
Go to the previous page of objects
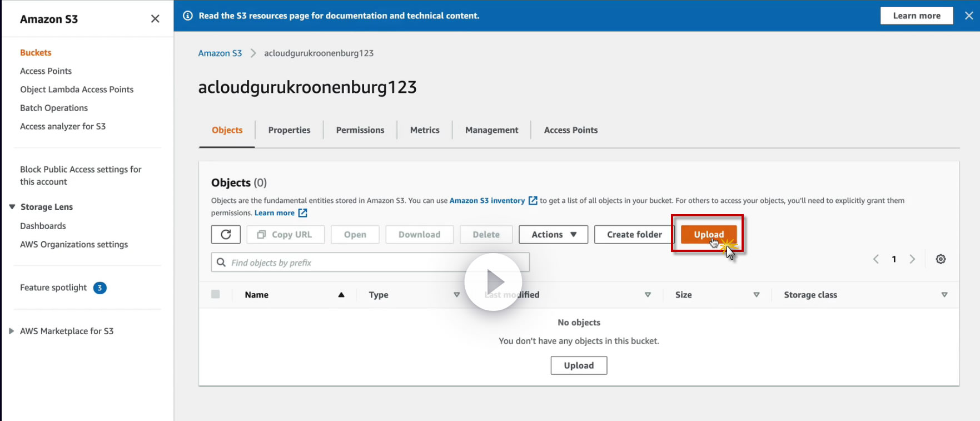(x=876, y=259)
